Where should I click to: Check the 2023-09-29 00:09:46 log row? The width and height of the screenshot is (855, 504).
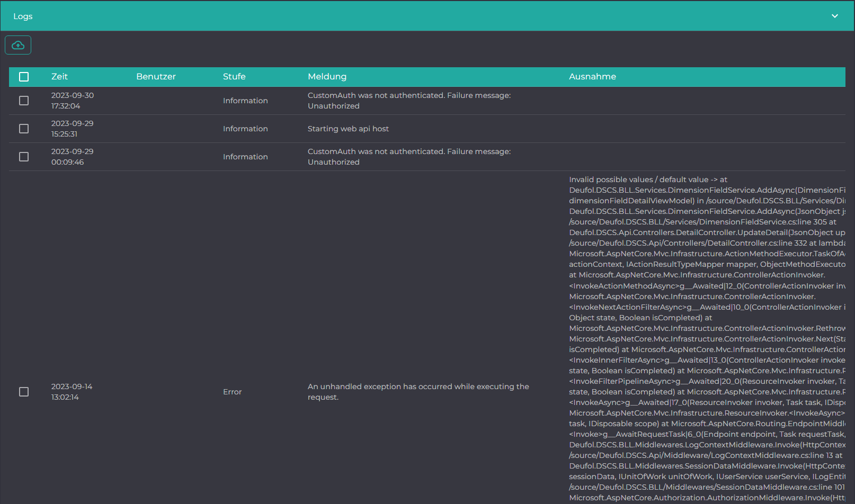click(x=24, y=157)
